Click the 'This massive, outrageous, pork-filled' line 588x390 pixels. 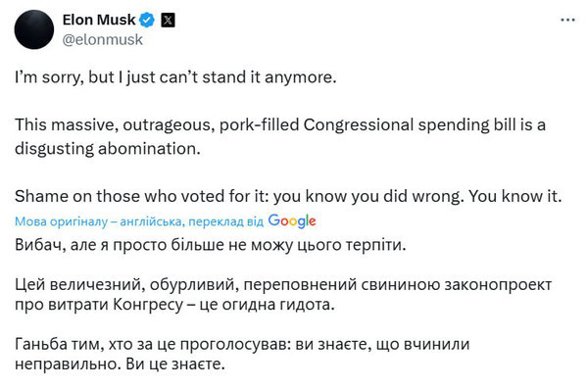(157, 124)
